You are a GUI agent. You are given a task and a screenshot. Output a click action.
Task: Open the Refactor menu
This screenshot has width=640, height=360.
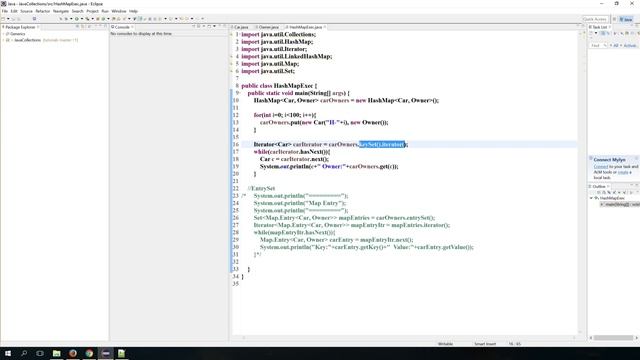pos(42,11)
